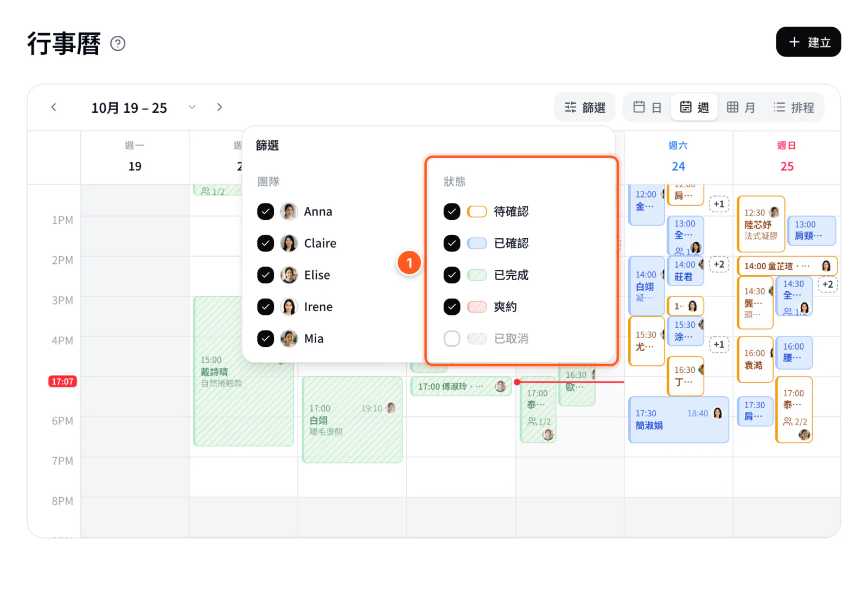The height and width of the screenshot is (602, 868).
Task: Click the green 已完成 status swatch
Action: click(477, 275)
